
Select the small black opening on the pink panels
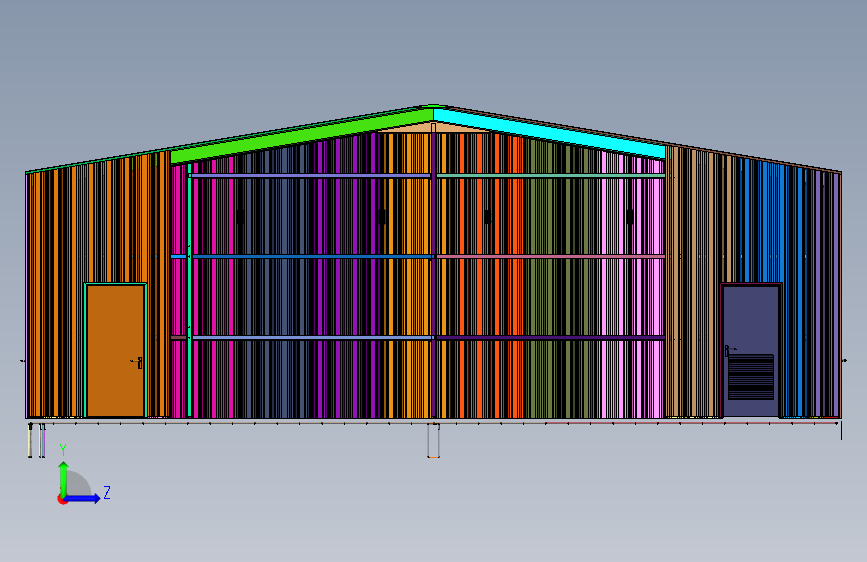(630, 217)
